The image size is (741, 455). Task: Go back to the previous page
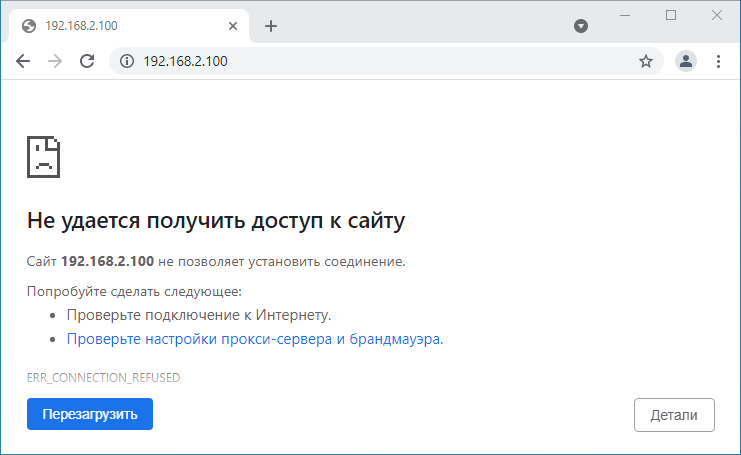23,61
